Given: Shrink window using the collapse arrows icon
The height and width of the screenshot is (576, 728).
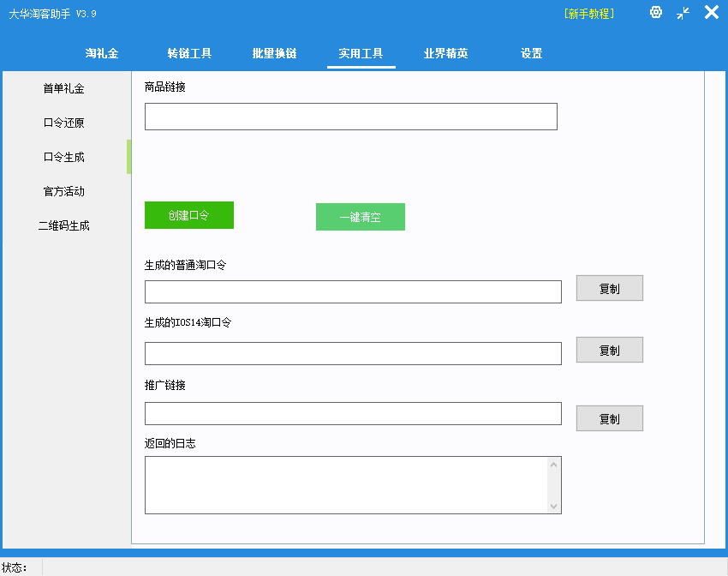Looking at the screenshot, I should [683, 13].
